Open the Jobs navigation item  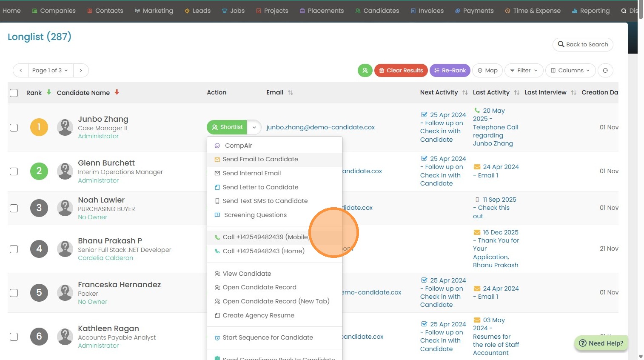point(233,11)
